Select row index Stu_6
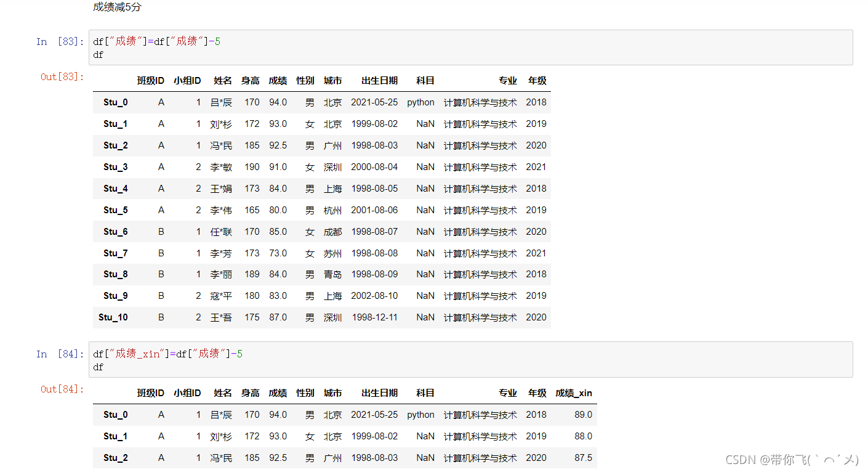Viewport: 868px width, 472px height. [116, 232]
